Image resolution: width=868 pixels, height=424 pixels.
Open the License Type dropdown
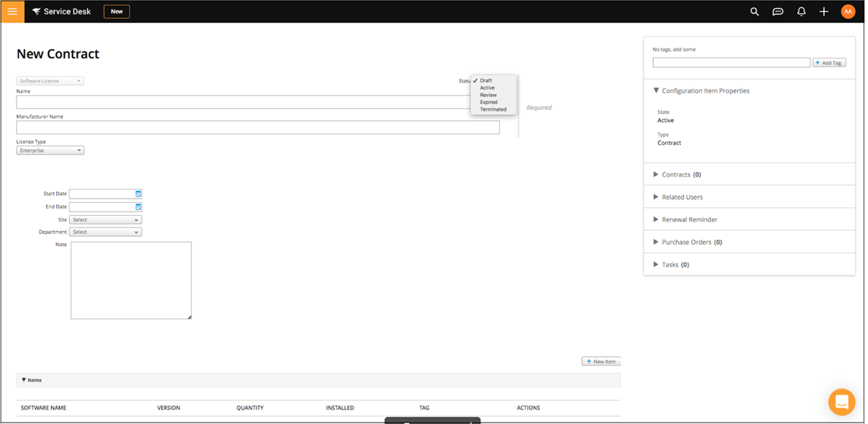(50, 151)
